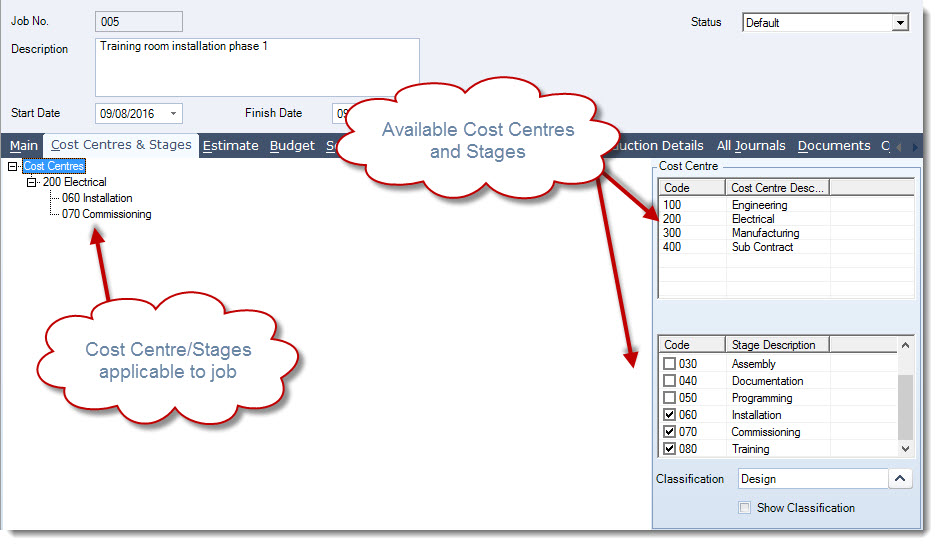938x545 pixels.
Task: Check the 030 Assembly stage checkbox
Action: 669,364
